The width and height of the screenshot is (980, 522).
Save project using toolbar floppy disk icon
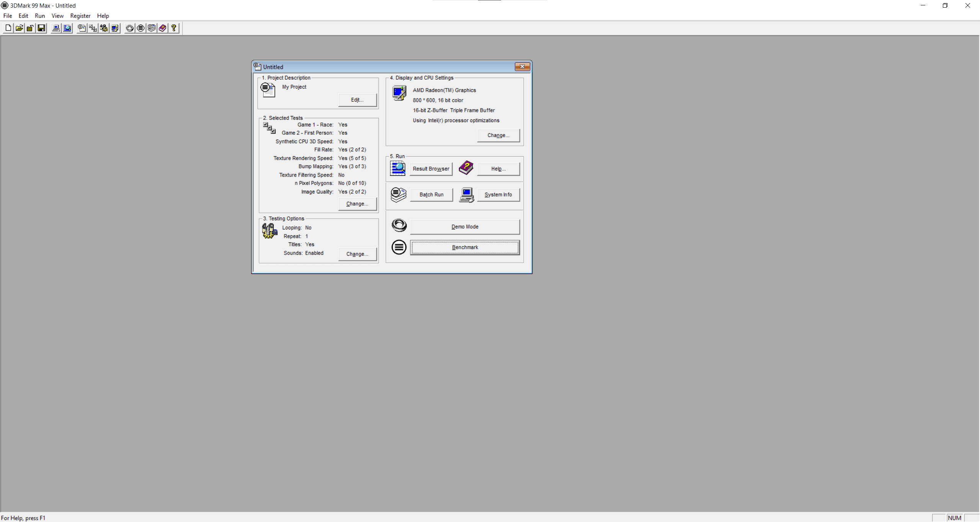point(41,28)
